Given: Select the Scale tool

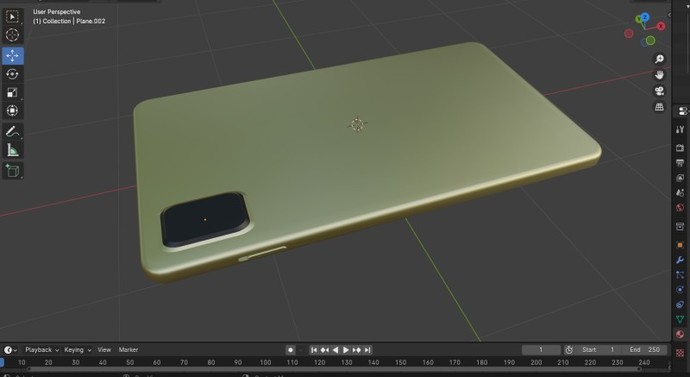Looking at the screenshot, I should [12, 92].
